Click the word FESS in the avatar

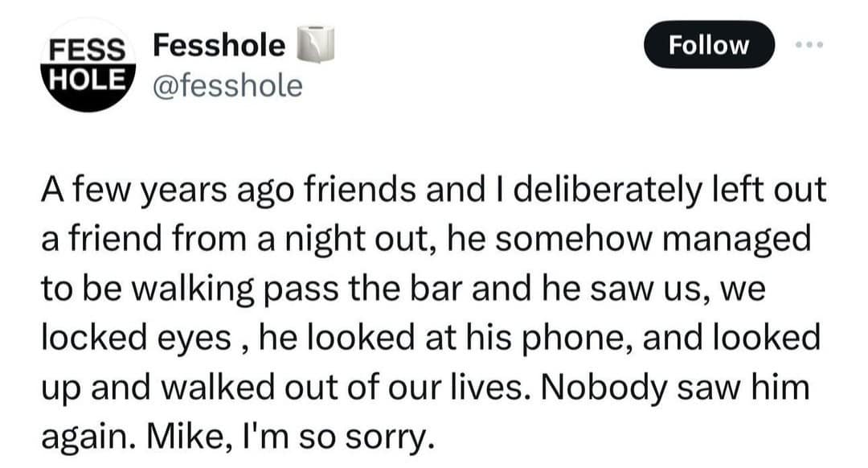coord(84,48)
